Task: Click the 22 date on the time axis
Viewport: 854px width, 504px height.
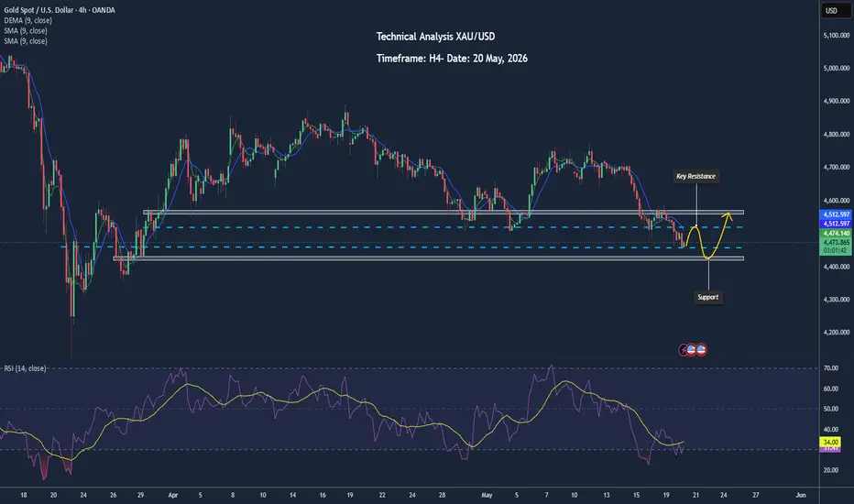Action: (382, 495)
